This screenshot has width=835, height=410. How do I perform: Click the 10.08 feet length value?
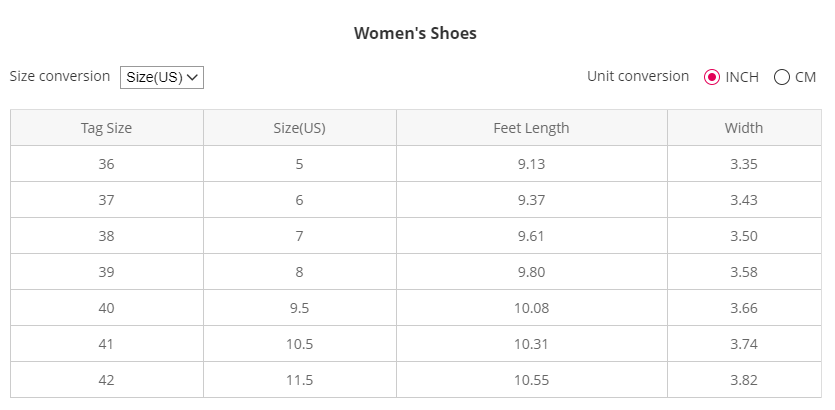pyautogui.click(x=531, y=308)
